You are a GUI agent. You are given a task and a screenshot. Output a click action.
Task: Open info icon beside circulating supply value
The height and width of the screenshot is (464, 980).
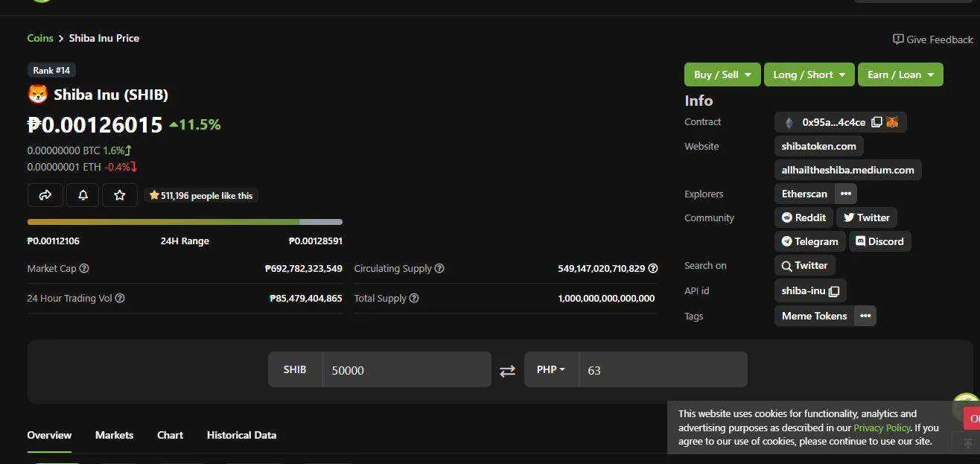[653, 268]
